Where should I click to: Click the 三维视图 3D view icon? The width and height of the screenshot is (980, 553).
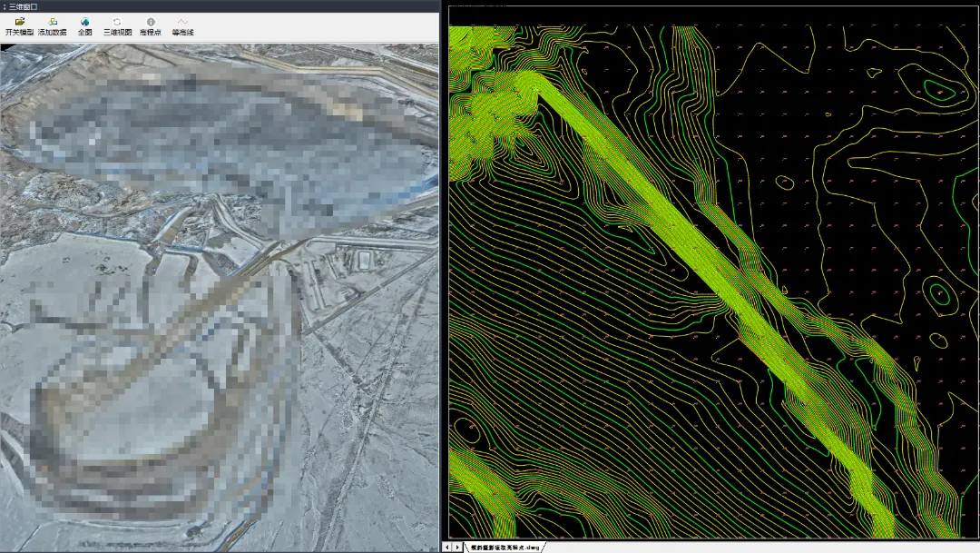(117, 22)
